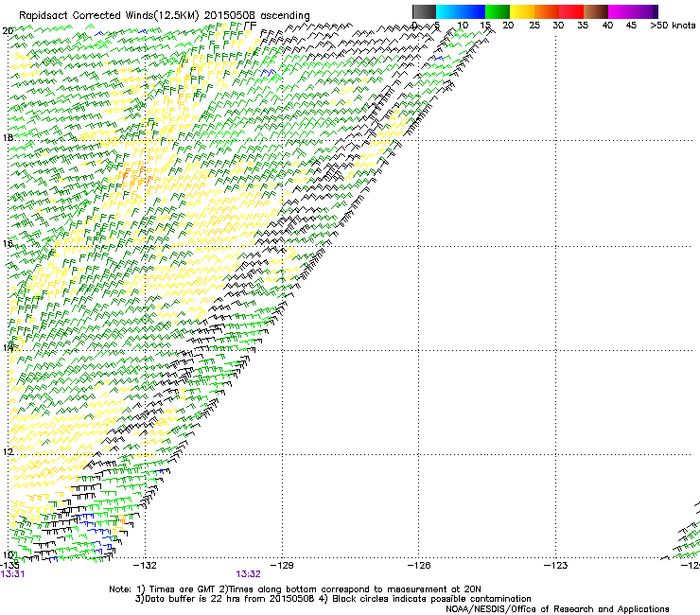This screenshot has width=700, height=615.
Task: Choose the magenta 40-45 knots legend swatch
Action: click(x=621, y=11)
